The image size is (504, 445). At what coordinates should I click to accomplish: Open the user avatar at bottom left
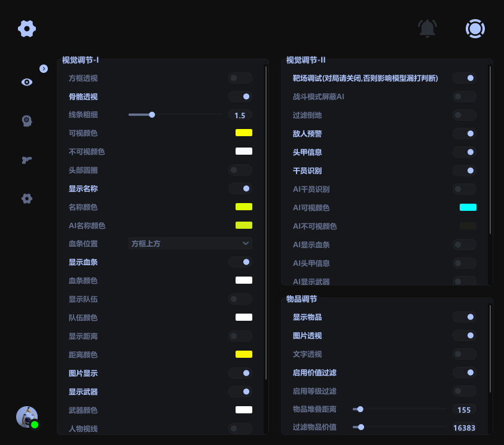(x=26, y=417)
